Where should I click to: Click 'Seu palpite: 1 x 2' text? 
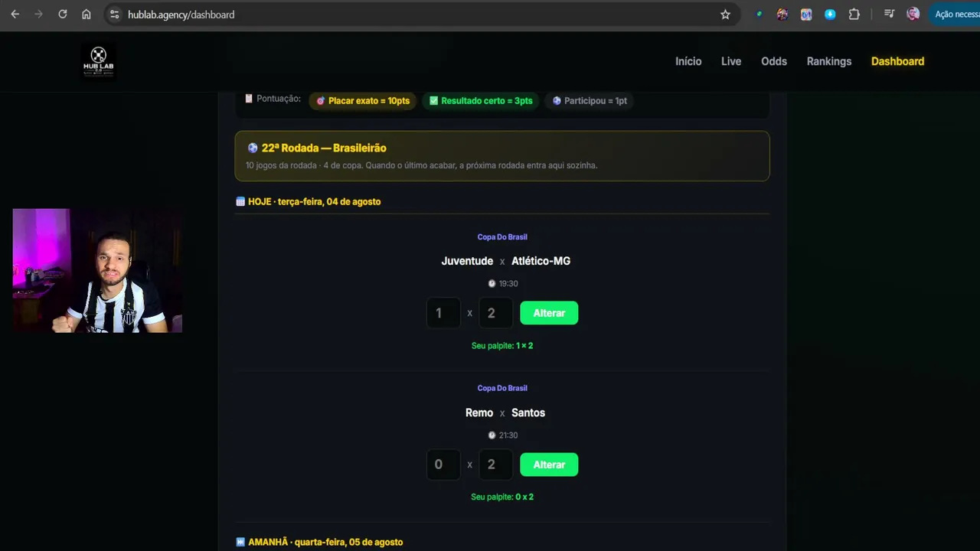click(x=502, y=346)
